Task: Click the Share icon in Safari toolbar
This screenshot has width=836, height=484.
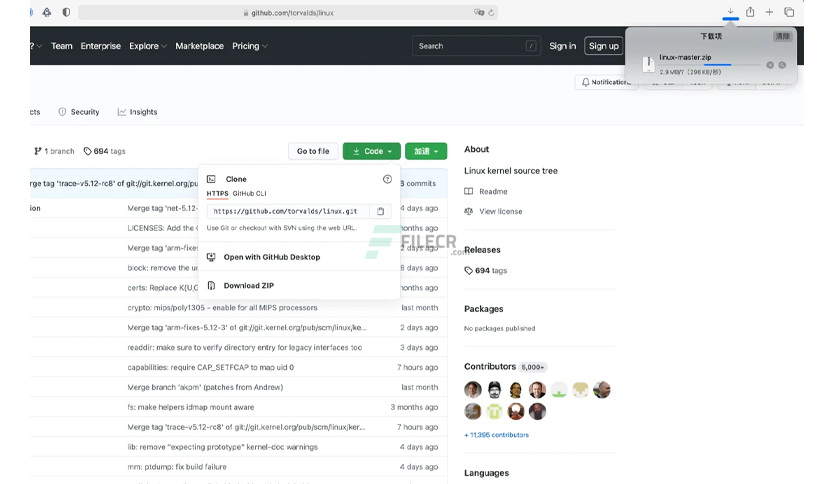Action: 750,12
